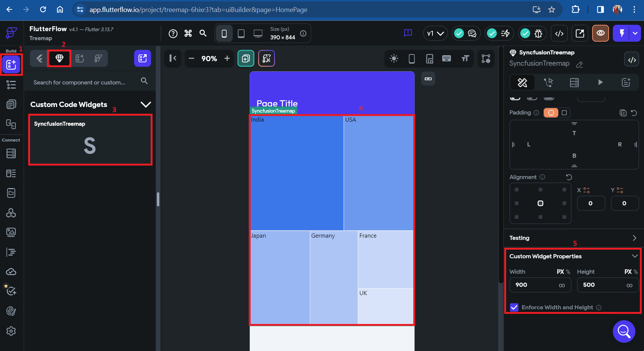Open the command palette icon

[x=188, y=33]
